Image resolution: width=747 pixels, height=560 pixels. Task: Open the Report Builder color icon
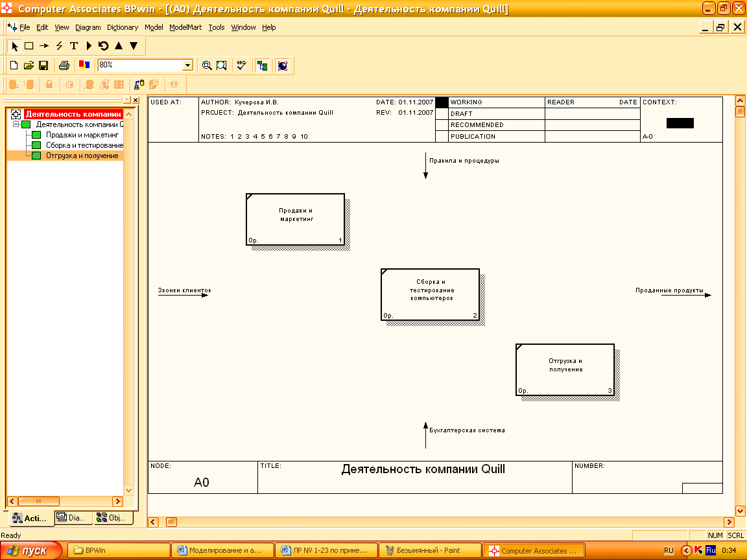coord(84,65)
